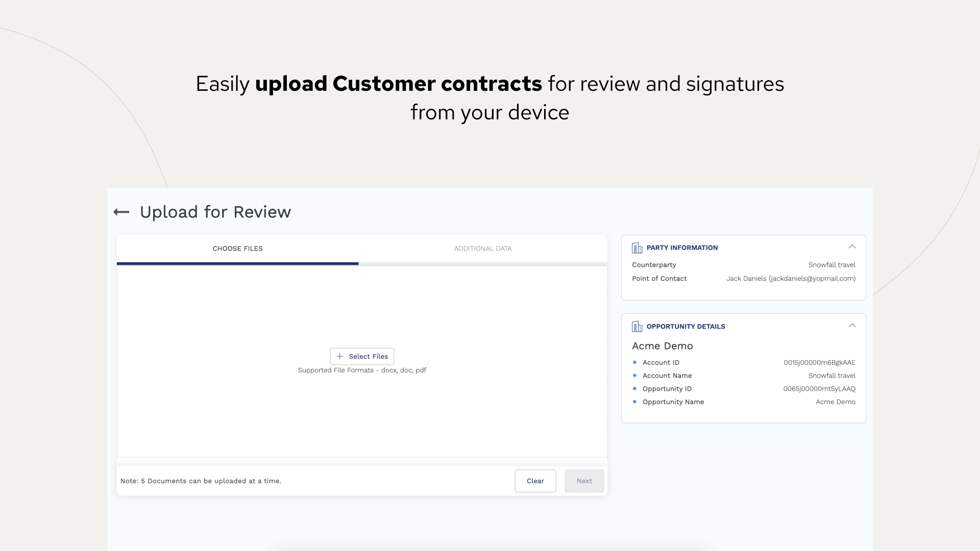
Task: Click the Account Name value Snowfall travel
Action: click(832, 375)
